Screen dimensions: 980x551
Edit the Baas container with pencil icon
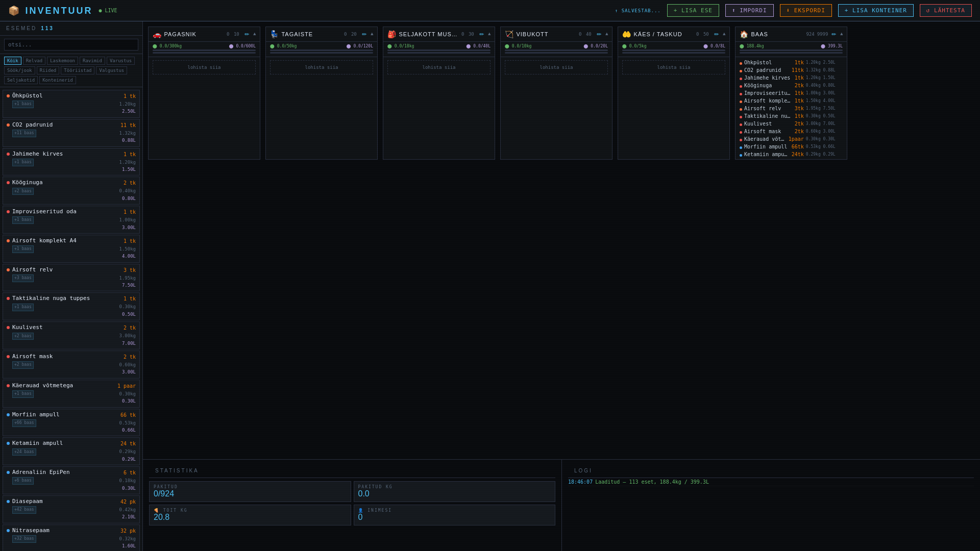coord(834,34)
